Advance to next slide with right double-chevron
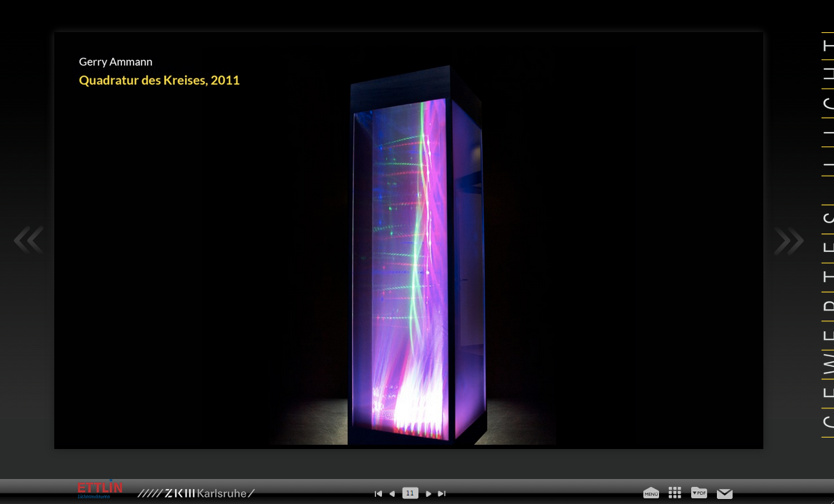Image resolution: width=834 pixels, height=504 pixels. point(789,241)
